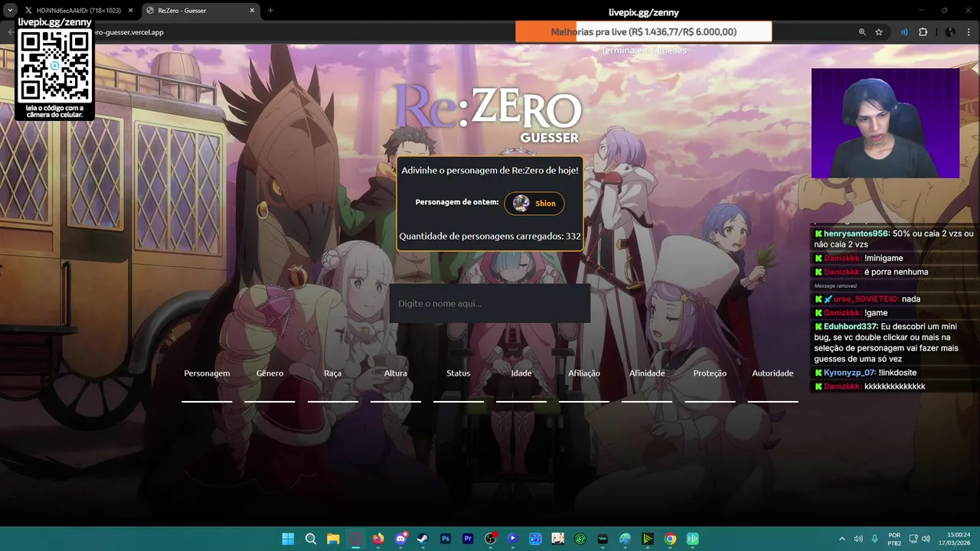Bookmark this page with star icon

pyautogui.click(x=879, y=32)
